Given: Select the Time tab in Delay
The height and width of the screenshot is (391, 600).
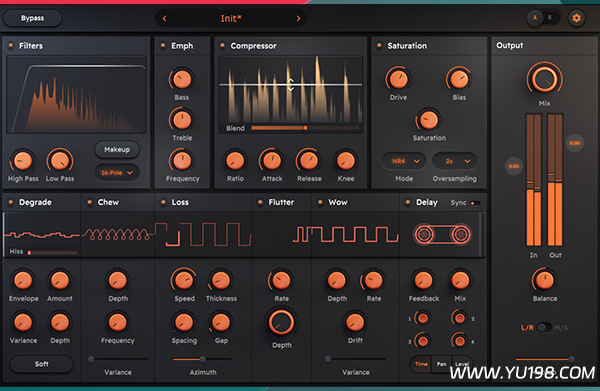Looking at the screenshot, I should pyautogui.click(x=421, y=364).
